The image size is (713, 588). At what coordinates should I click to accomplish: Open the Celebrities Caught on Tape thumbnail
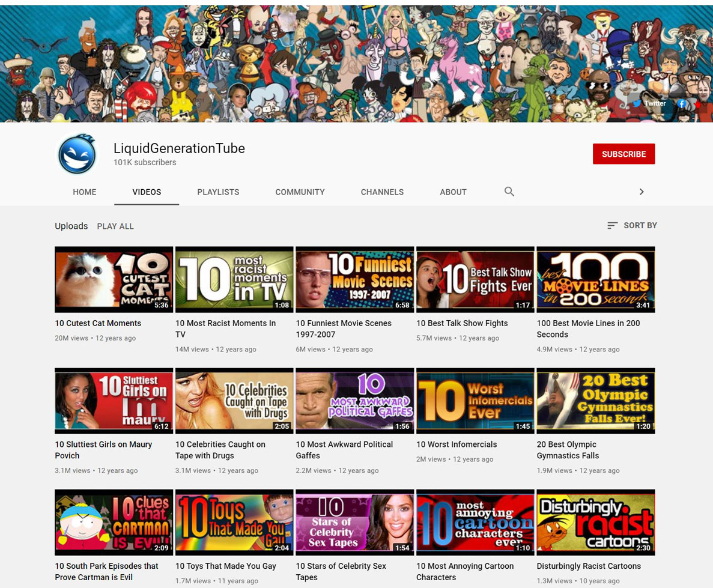(x=234, y=401)
